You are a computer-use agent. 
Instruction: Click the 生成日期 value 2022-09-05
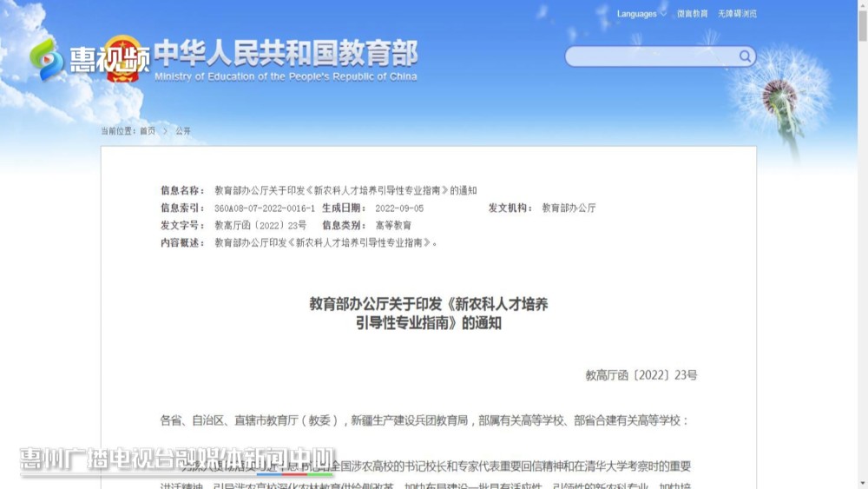pyautogui.click(x=399, y=208)
